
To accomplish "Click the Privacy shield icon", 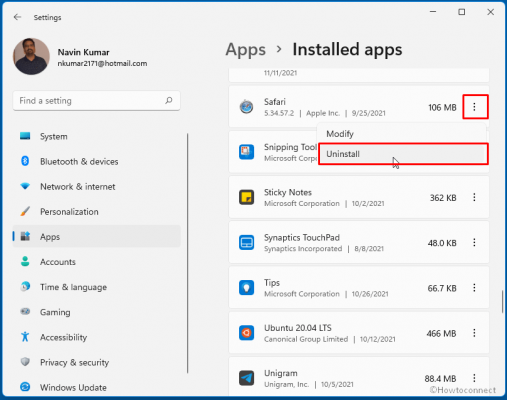I will tap(25, 362).
